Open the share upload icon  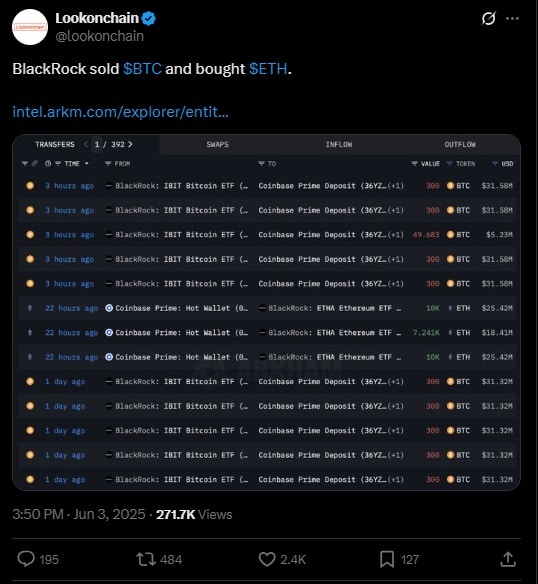[x=508, y=559]
